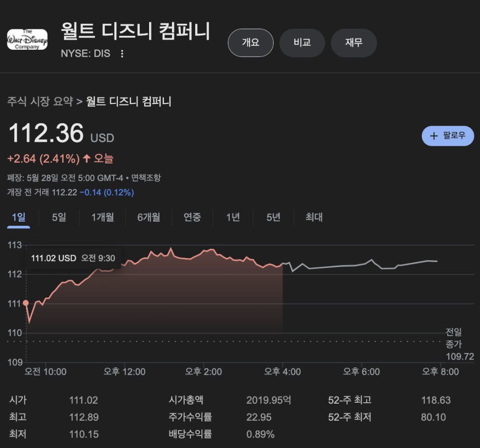Show the 6개월 chart range
The image size is (480, 448).
(x=149, y=217)
